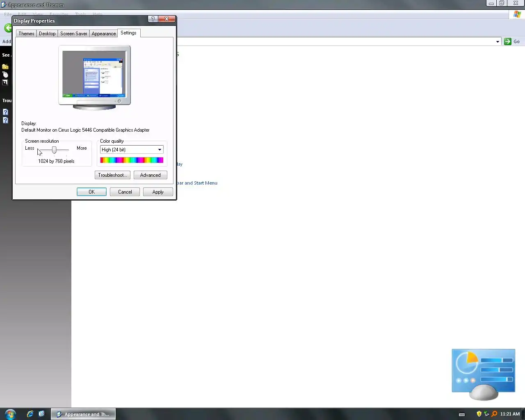
Task: Click the monitor preview image
Action: pos(94,78)
